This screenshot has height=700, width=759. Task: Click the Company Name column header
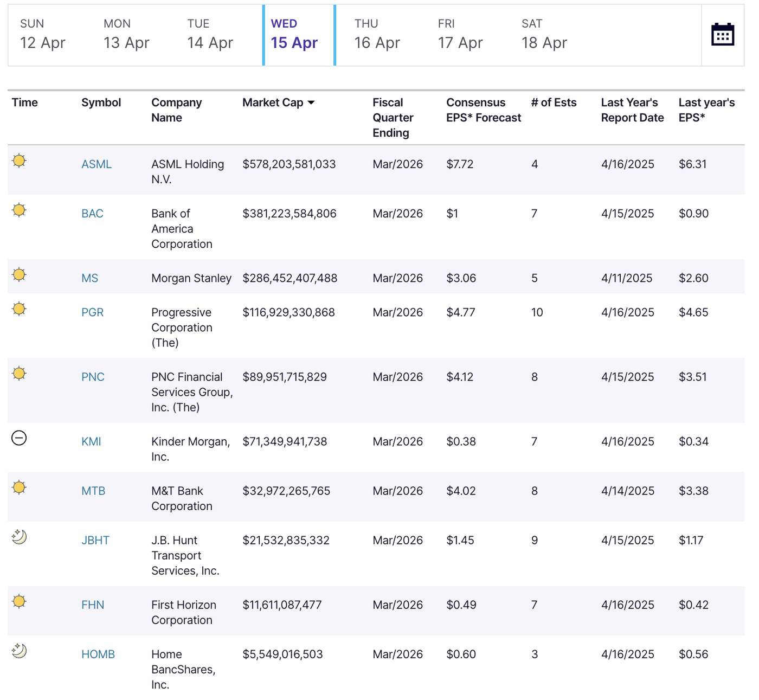point(177,110)
